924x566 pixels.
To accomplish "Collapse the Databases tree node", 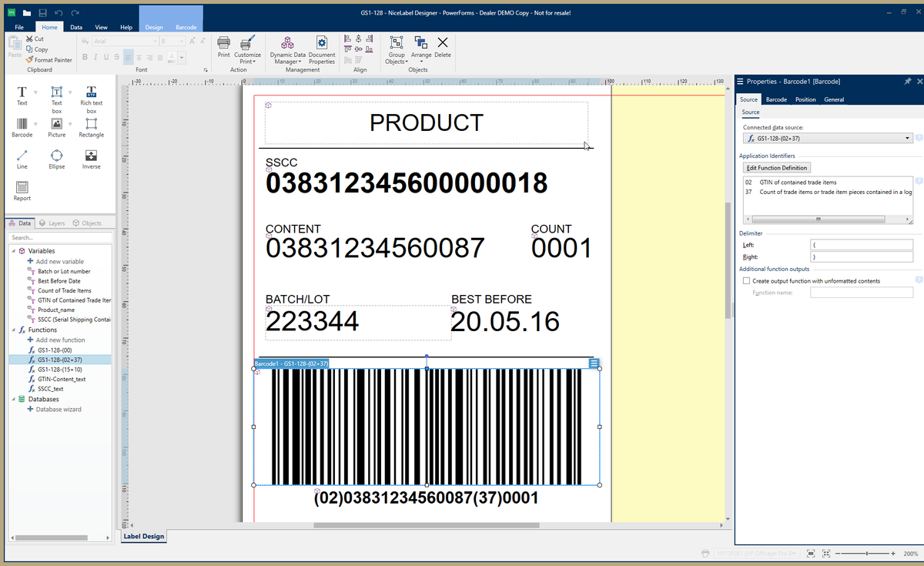I will coord(12,400).
